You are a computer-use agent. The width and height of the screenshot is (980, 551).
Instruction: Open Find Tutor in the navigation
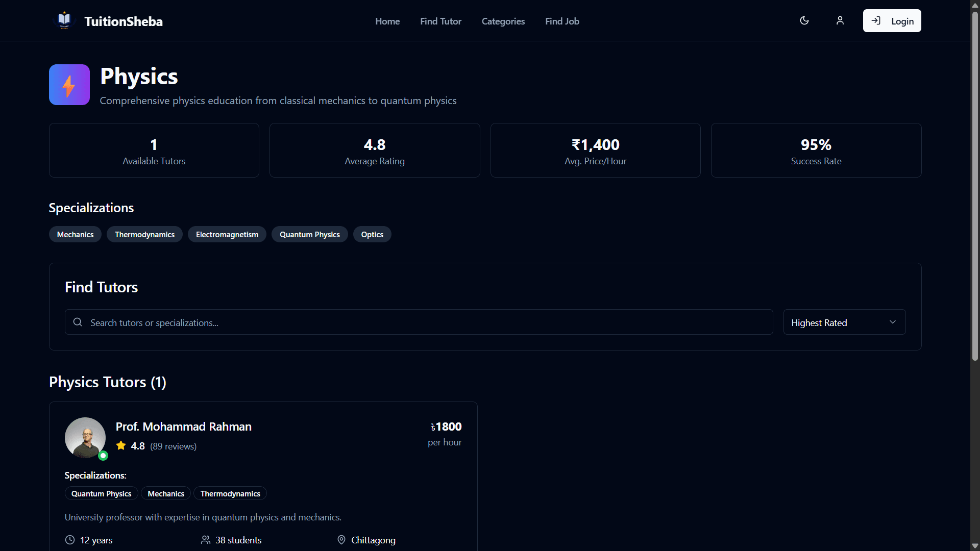pyautogui.click(x=440, y=21)
